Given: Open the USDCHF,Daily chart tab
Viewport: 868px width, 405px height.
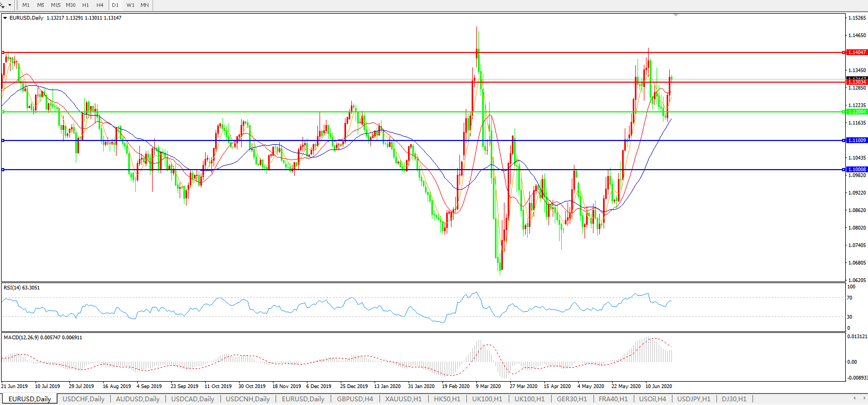Looking at the screenshot, I should point(83,399).
